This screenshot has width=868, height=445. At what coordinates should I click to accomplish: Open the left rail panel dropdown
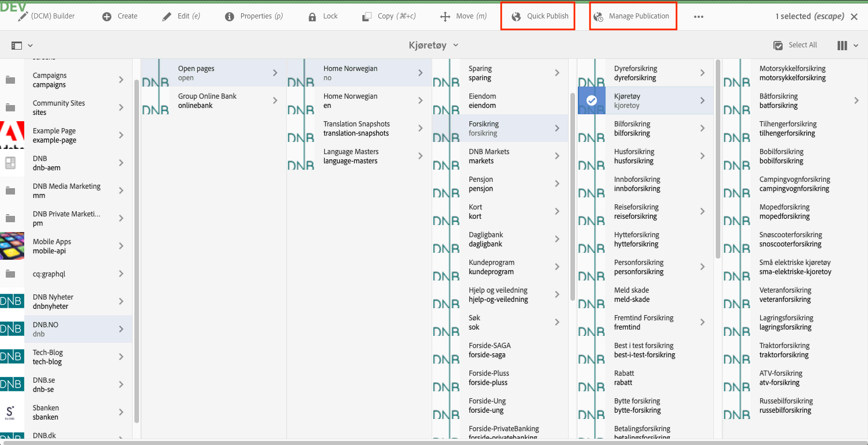point(22,45)
